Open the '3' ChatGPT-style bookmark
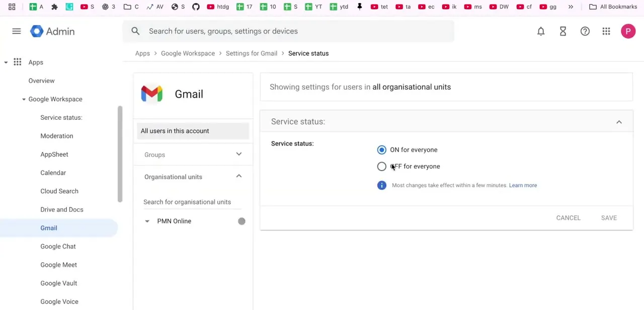 [108, 7]
